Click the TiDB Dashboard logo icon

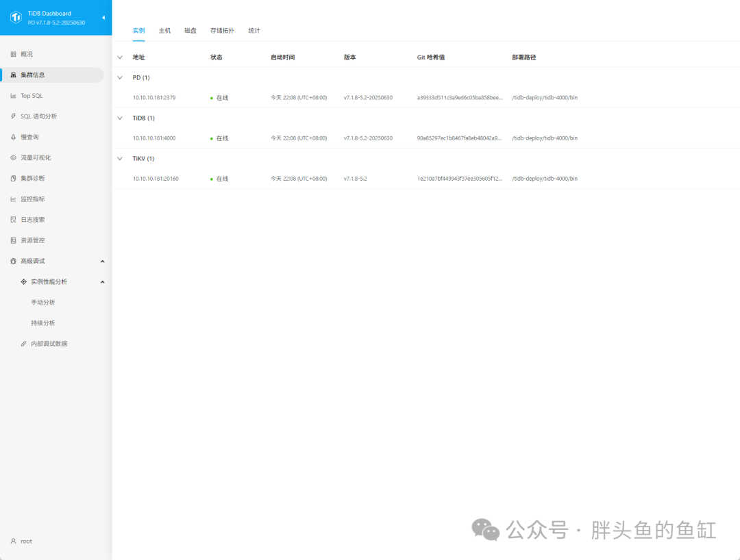16,17
